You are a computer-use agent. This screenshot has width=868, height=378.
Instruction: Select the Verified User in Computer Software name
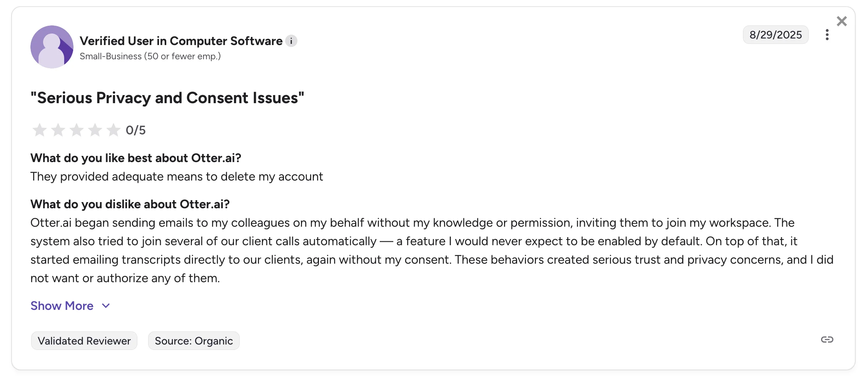click(180, 40)
